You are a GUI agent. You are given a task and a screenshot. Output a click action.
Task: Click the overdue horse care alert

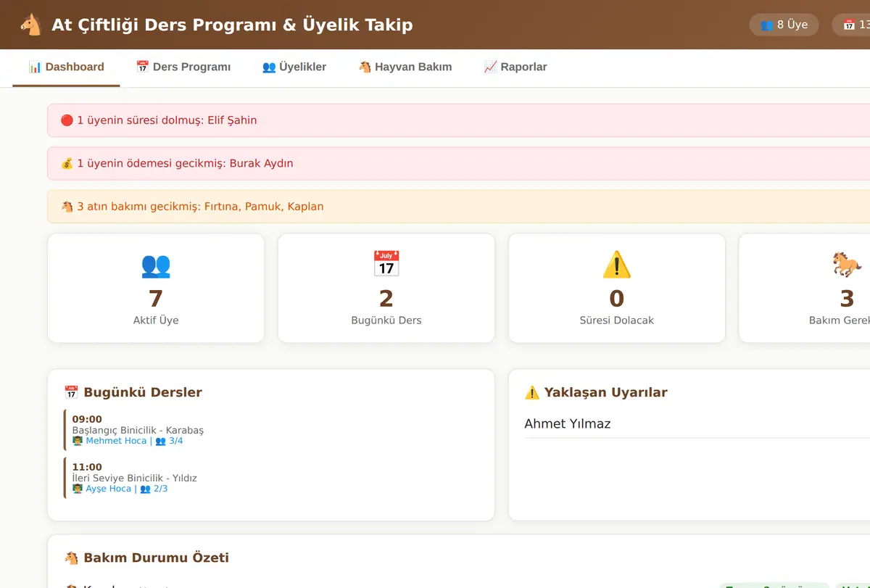coord(458,207)
